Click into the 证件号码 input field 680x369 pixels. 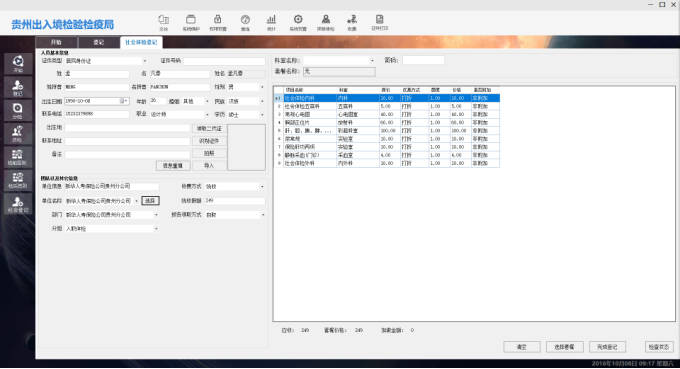pyautogui.click(x=224, y=61)
